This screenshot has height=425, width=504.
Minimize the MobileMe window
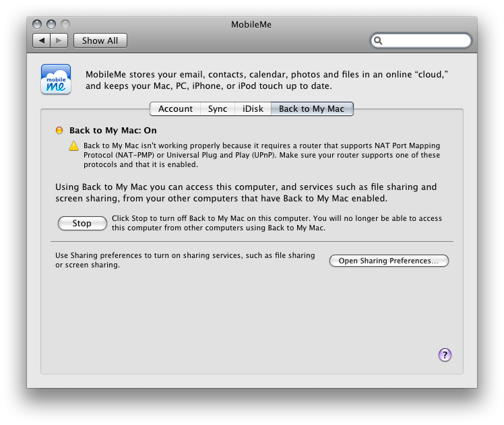51,24
